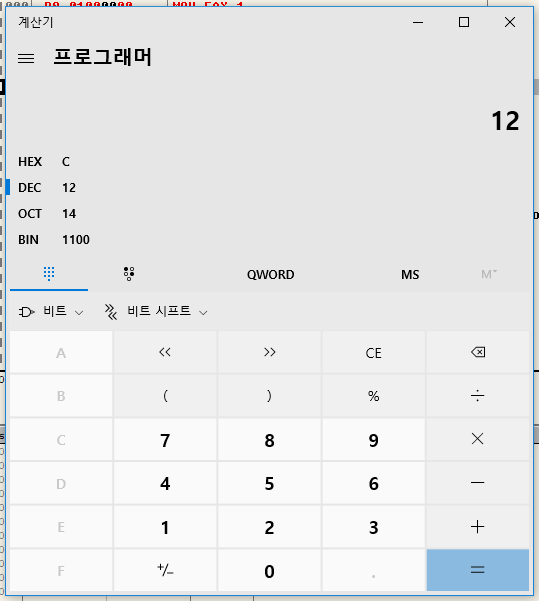Viewport: 539px width, 601px height.
Task: Open the hamburger navigation menu
Action: tap(26, 58)
